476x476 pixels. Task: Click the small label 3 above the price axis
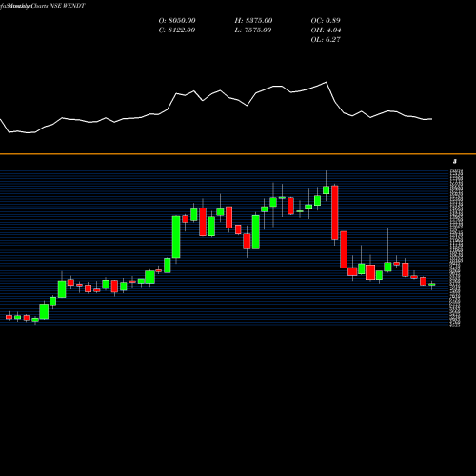[x=455, y=162]
